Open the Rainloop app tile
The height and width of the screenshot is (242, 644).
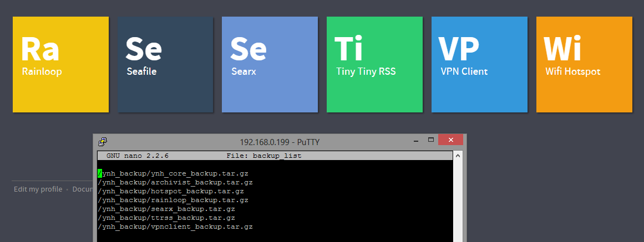coord(61,64)
